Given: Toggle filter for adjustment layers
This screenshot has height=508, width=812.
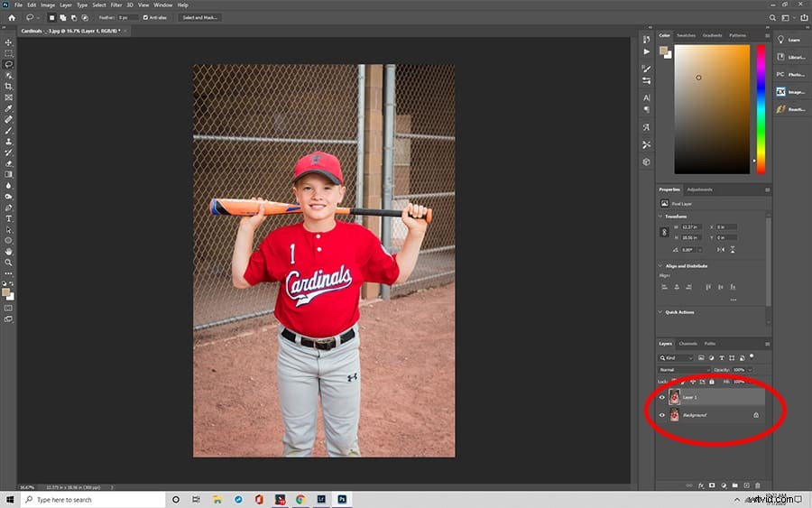Looking at the screenshot, I should 711,358.
